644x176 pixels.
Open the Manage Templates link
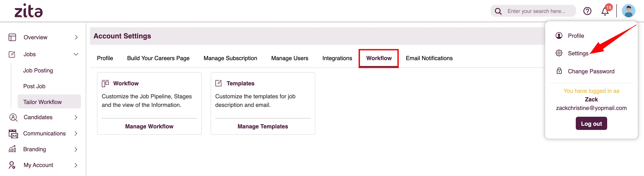click(263, 126)
